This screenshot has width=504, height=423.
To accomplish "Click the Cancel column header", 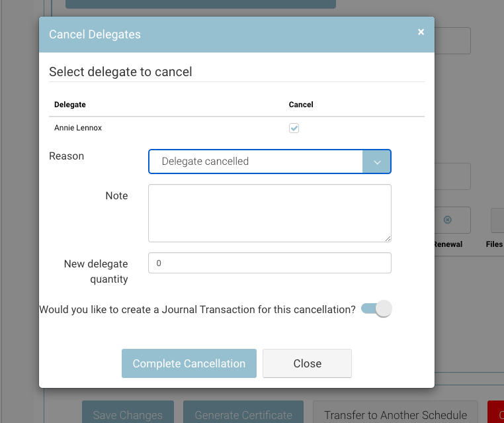I will [301, 105].
